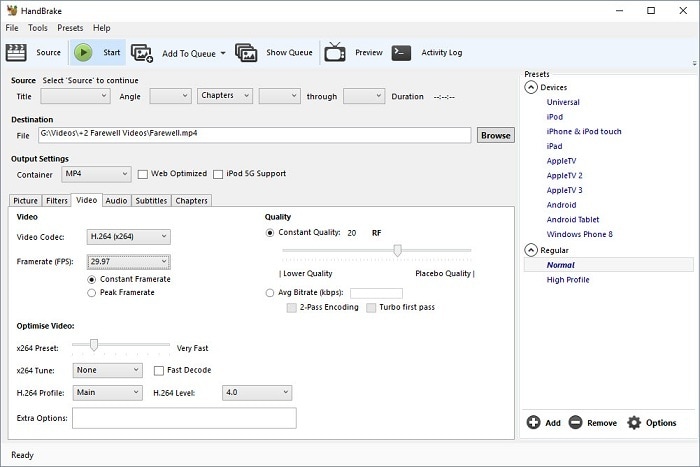The image size is (700, 467).
Task: Click the Source clapperboard icon
Action: click(16, 53)
